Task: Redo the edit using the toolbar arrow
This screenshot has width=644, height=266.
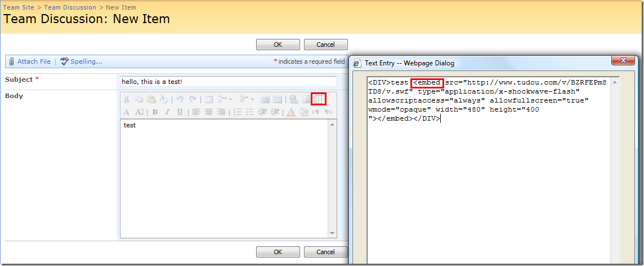Action: [x=193, y=99]
